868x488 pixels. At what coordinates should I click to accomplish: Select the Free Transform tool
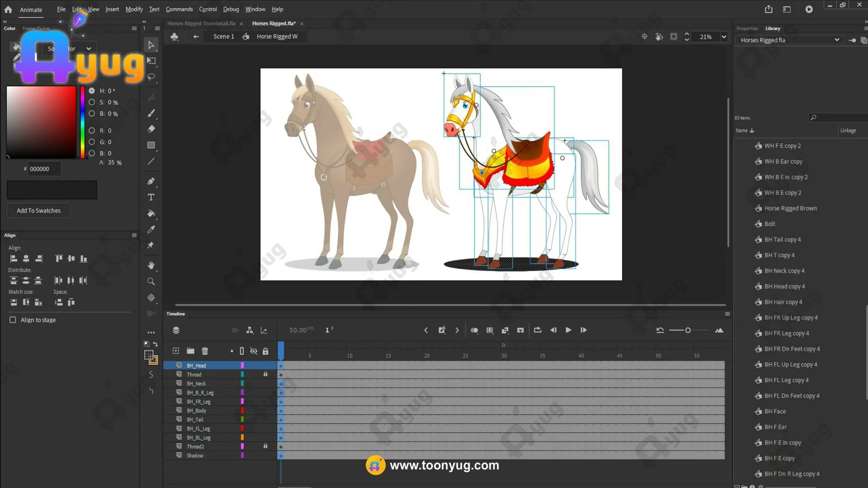click(x=151, y=61)
